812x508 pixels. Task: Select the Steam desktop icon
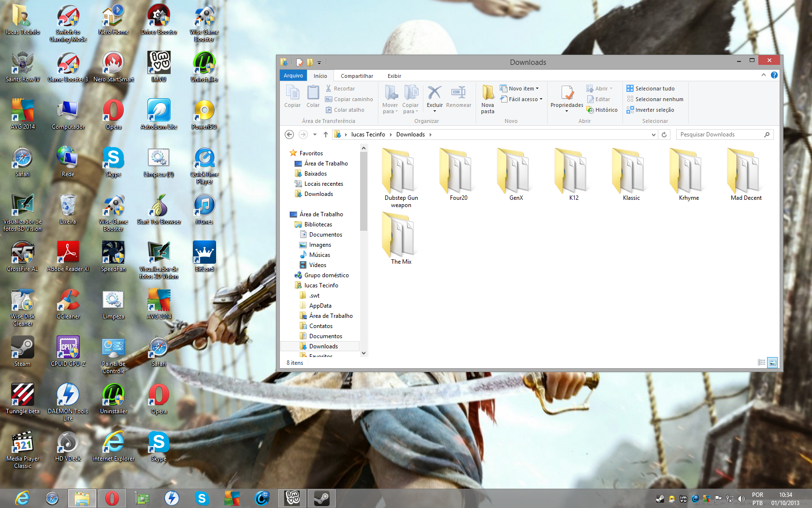[22, 351]
